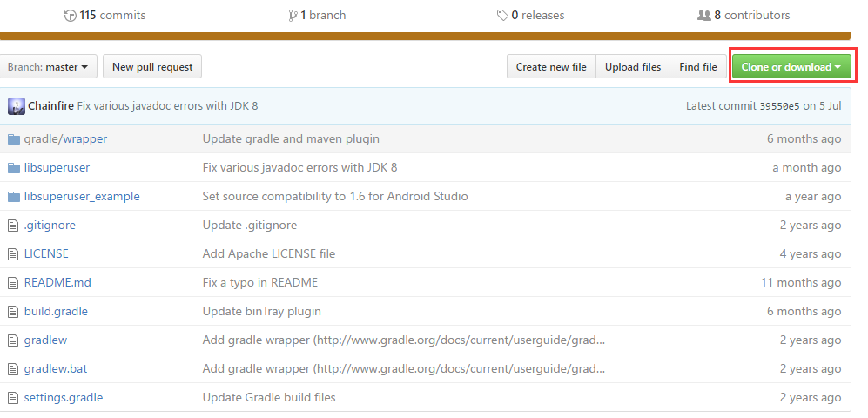Click '6 months ago' on build.gradle row
Screen dimensions: 868x418
click(x=804, y=311)
